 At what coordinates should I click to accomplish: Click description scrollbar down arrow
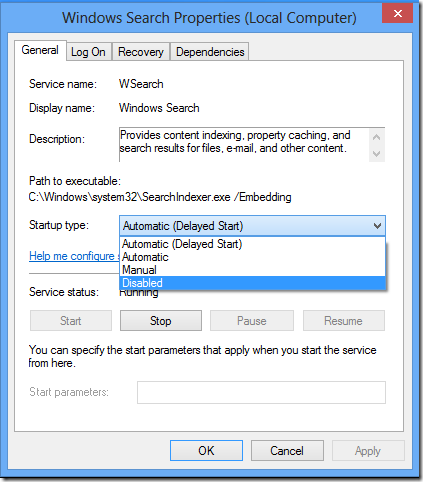coord(377,154)
